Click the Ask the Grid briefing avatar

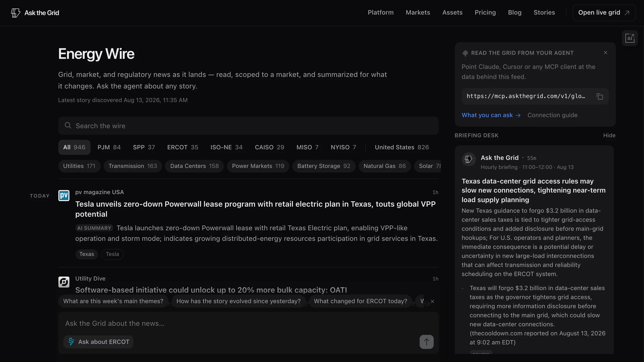tap(469, 159)
